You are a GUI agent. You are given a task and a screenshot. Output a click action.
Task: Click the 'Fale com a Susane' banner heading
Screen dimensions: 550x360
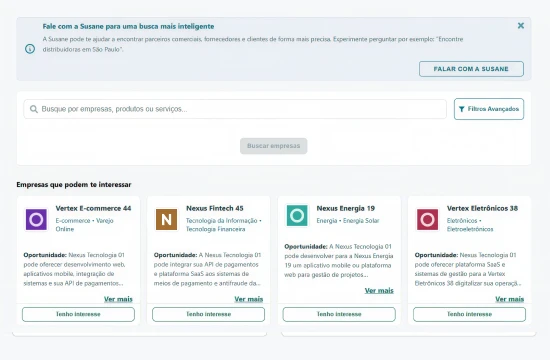(x=128, y=26)
